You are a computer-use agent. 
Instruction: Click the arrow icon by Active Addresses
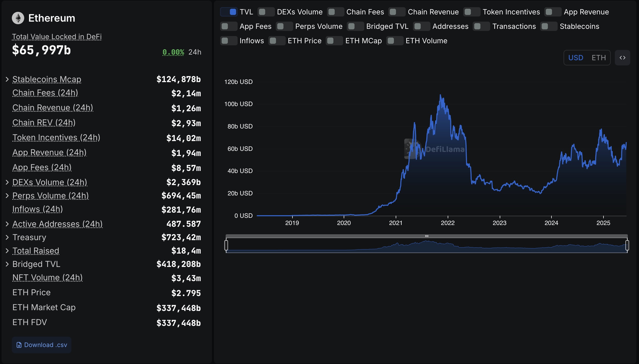coord(7,224)
